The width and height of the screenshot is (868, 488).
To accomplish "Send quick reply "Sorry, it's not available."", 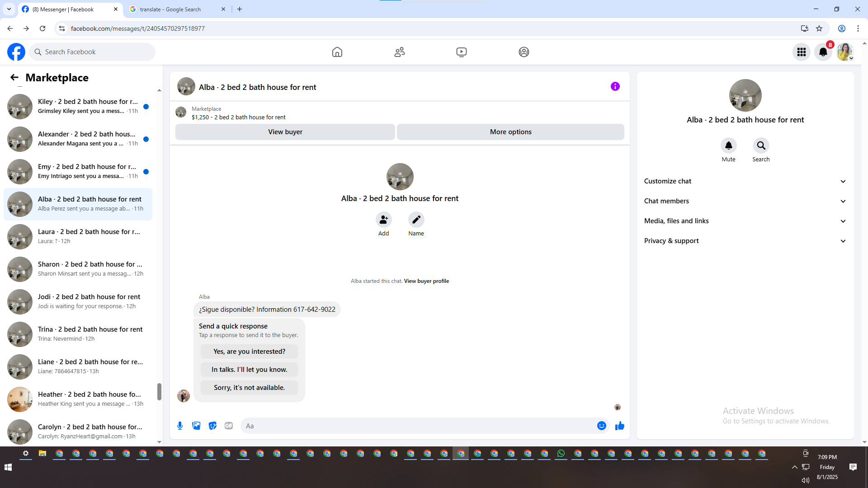I will click(249, 388).
